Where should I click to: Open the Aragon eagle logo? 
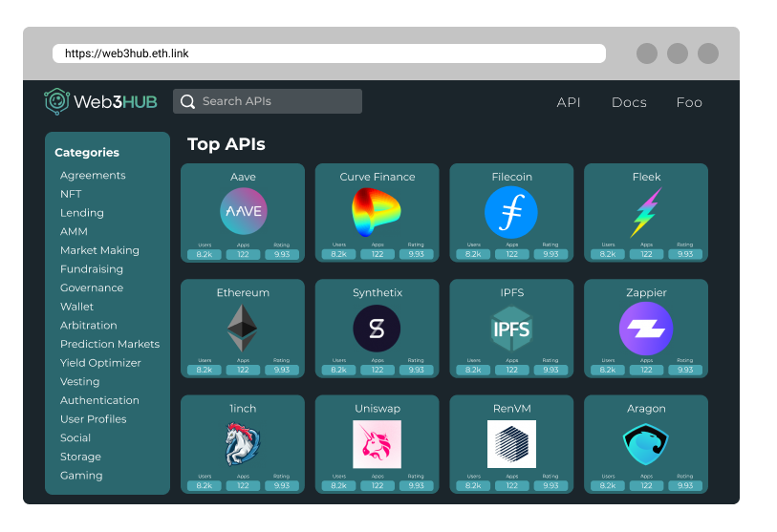(x=646, y=444)
